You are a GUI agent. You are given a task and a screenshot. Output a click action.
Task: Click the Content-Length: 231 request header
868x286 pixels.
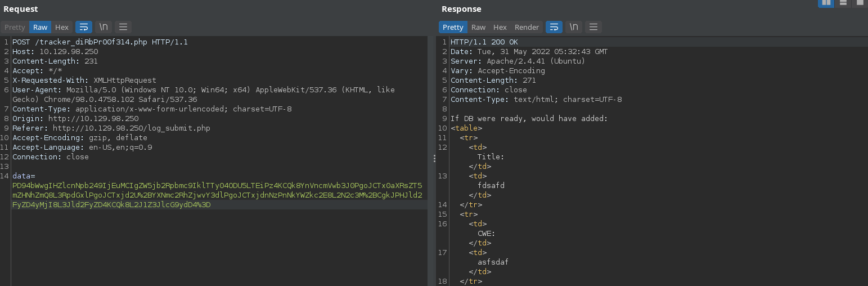tap(55, 61)
